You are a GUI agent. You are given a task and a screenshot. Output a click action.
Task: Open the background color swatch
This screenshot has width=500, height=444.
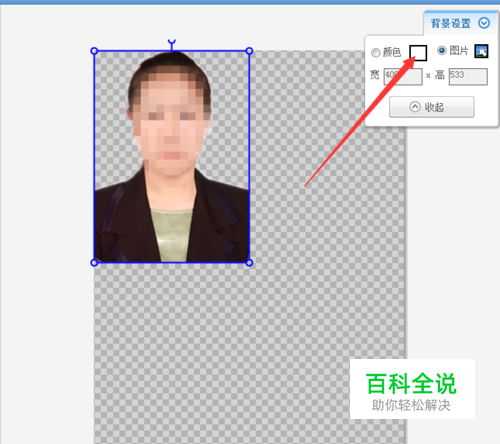pos(418,53)
